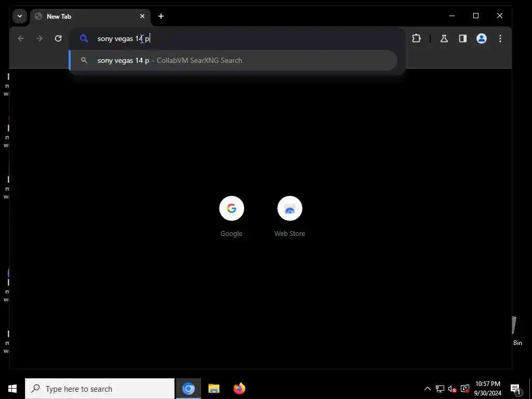Open the Web Store shortcut tile
The image size is (532, 399).
(289, 217)
